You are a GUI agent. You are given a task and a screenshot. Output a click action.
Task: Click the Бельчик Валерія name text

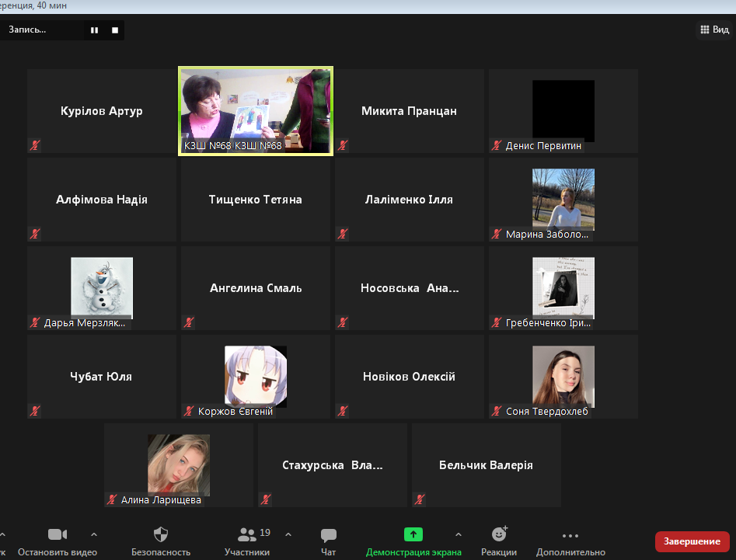[x=486, y=465]
